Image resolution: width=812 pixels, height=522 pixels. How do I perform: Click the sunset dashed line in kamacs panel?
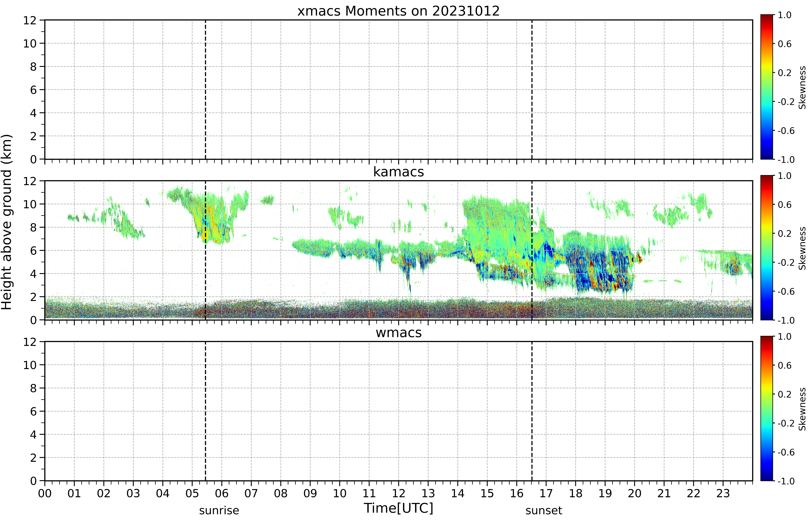pyautogui.click(x=532, y=250)
